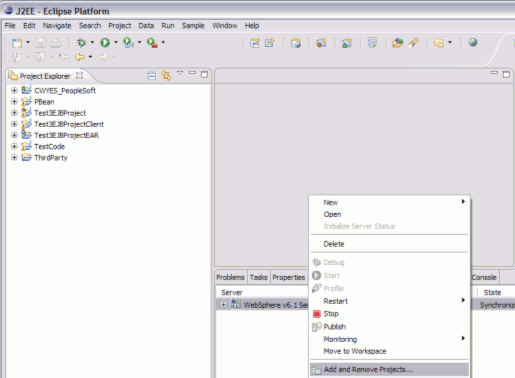This screenshot has width=515, height=378.
Task: Open the folder toolbar icon dropdown arrow
Action: 450,42
